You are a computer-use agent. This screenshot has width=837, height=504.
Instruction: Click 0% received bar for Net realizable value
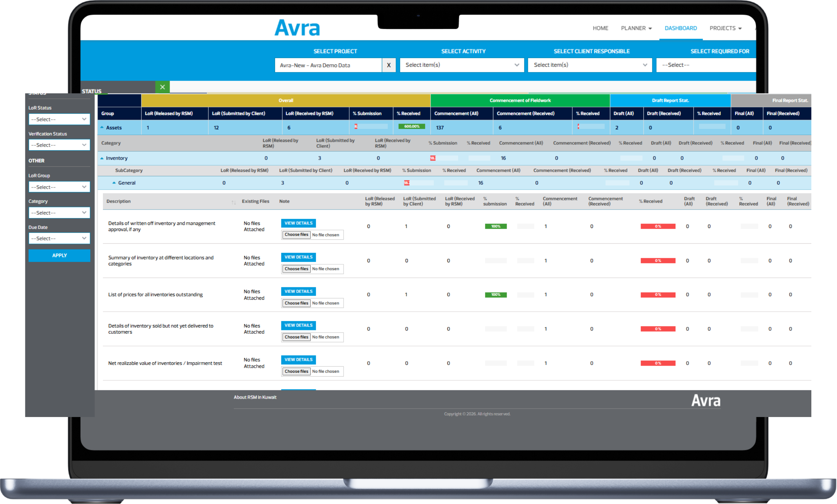click(658, 363)
